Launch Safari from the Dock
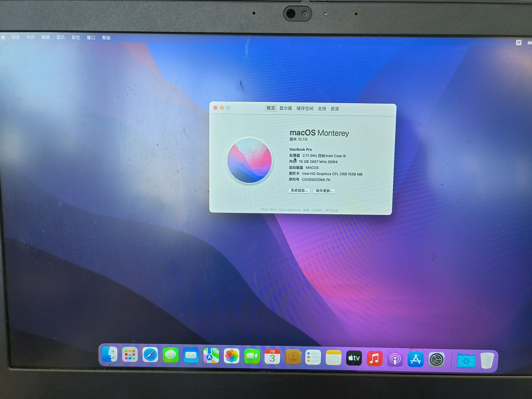The image size is (532, 399). [150, 354]
